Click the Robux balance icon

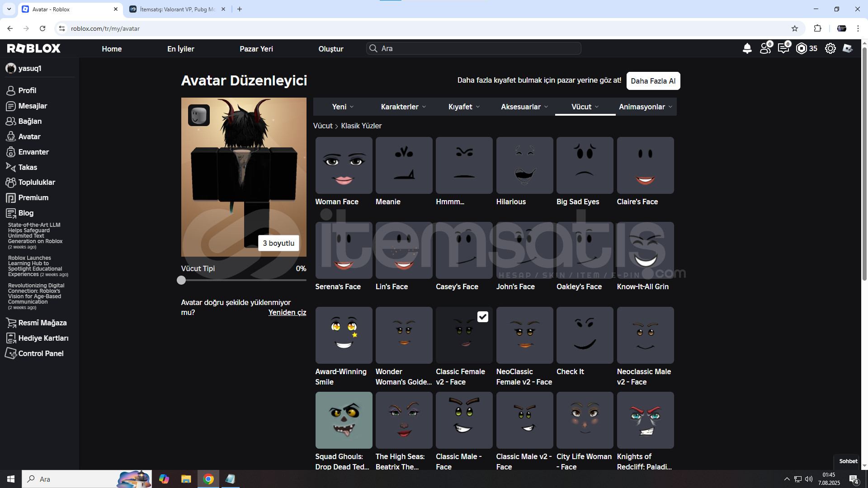tap(802, 48)
